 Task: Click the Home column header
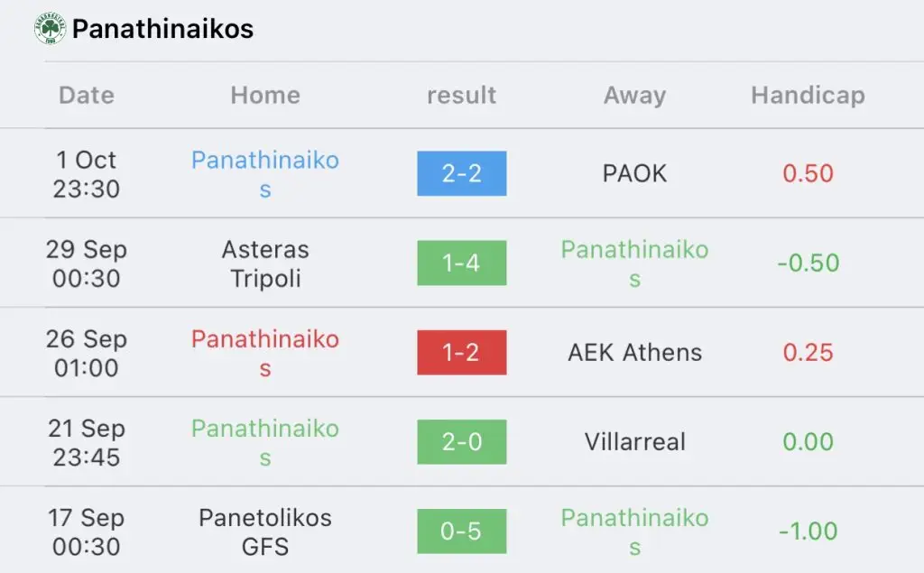click(x=265, y=95)
